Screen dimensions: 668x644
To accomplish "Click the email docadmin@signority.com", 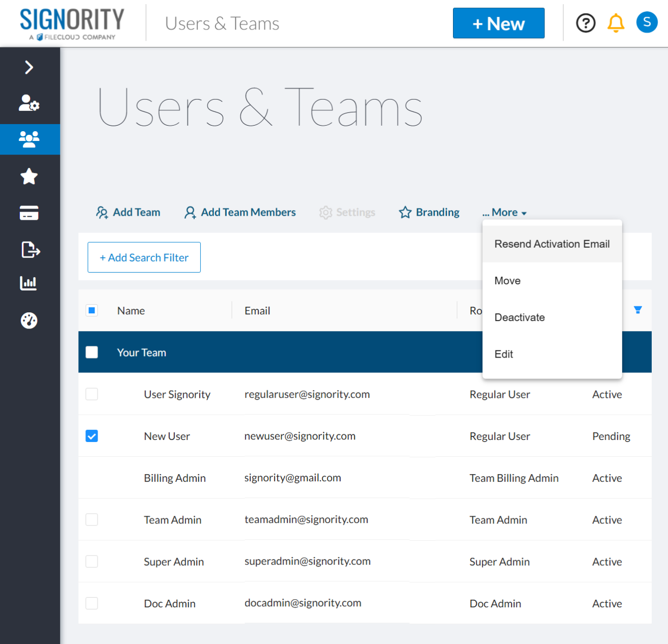I will tap(303, 603).
